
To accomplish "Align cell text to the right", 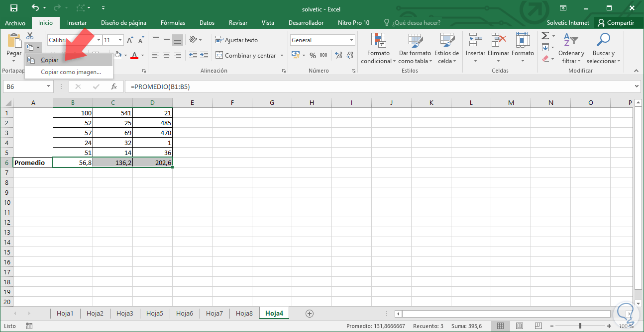I will click(x=178, y=55).
